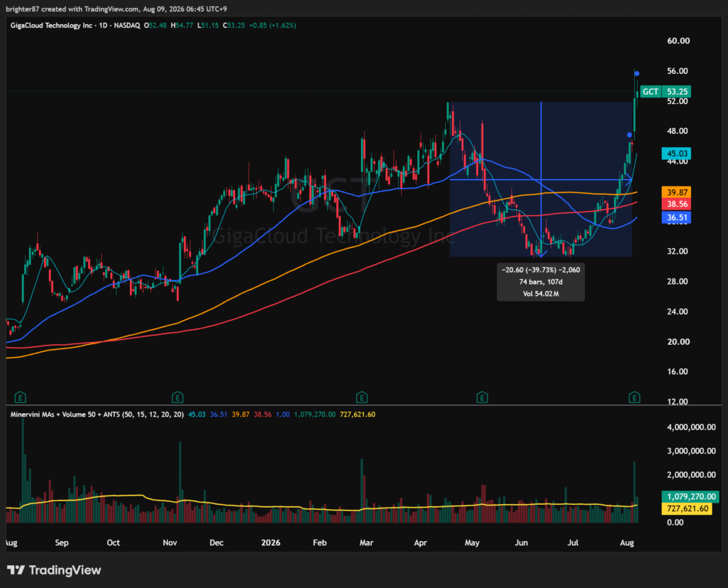Click the 4,000,000.00 volume axis label
Image resolution: width=728 pixels, height=588 pixels.
pyautogui.click(x=691, y=427)
